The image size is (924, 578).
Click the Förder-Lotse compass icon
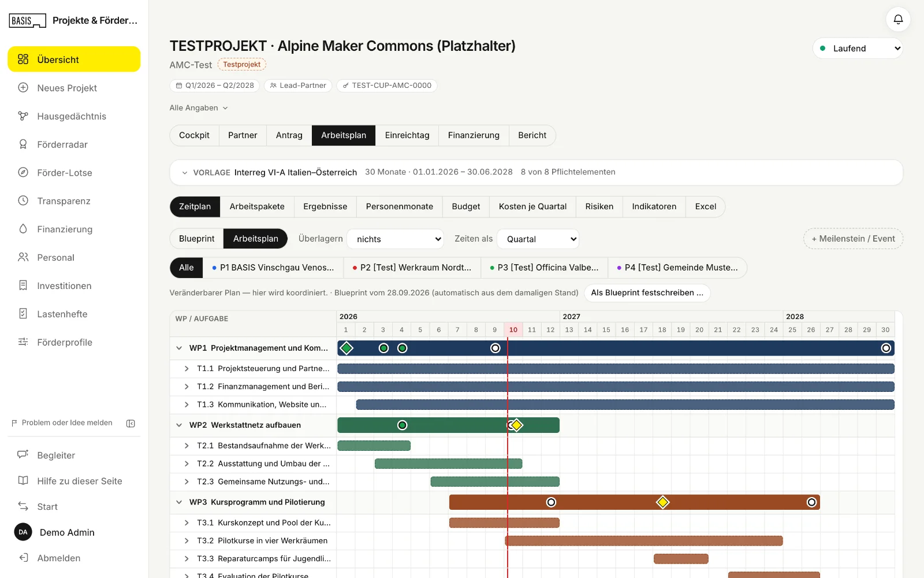point(23,172)
